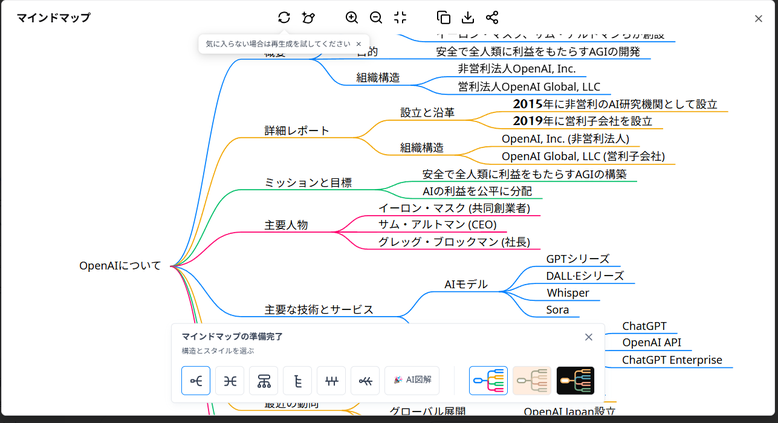Select the Whisper leaf node
The width and height of the screenshot is (778, 423).
pyautogui.click(x=568, y=293)
